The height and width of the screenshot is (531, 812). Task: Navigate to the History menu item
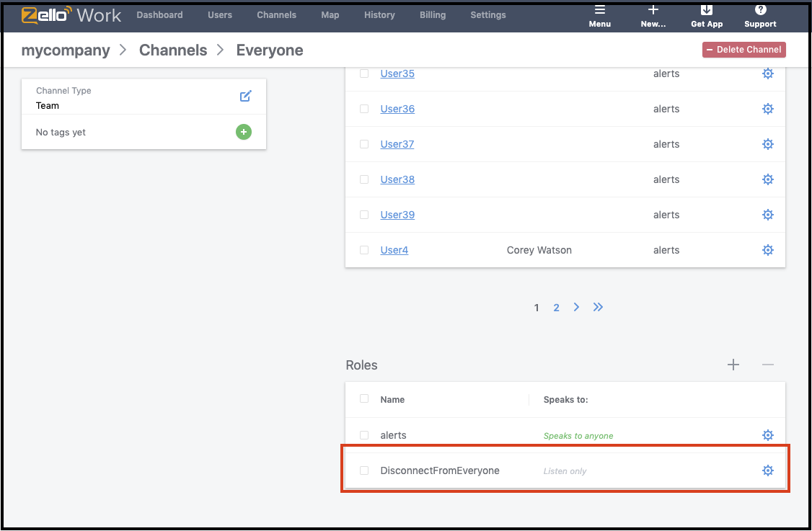pyautogui.click(x=379, y=15)
